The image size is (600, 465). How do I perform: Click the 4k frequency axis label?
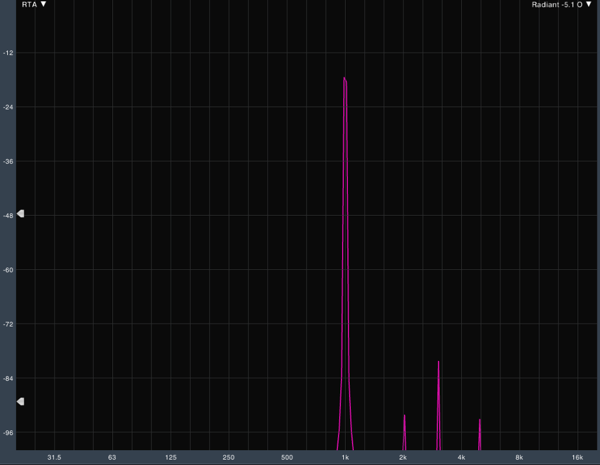(x=461, y=457)
